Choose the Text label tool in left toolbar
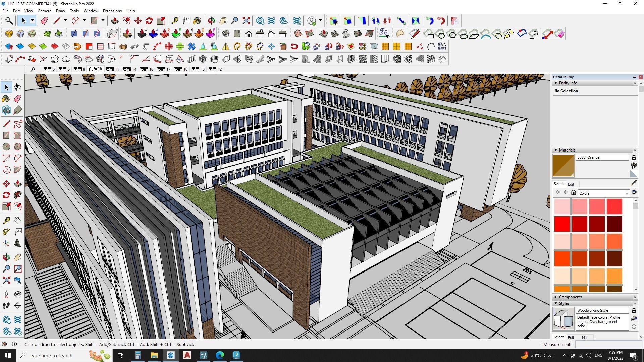This screenshot has height=362, width=644. [18, 232]
